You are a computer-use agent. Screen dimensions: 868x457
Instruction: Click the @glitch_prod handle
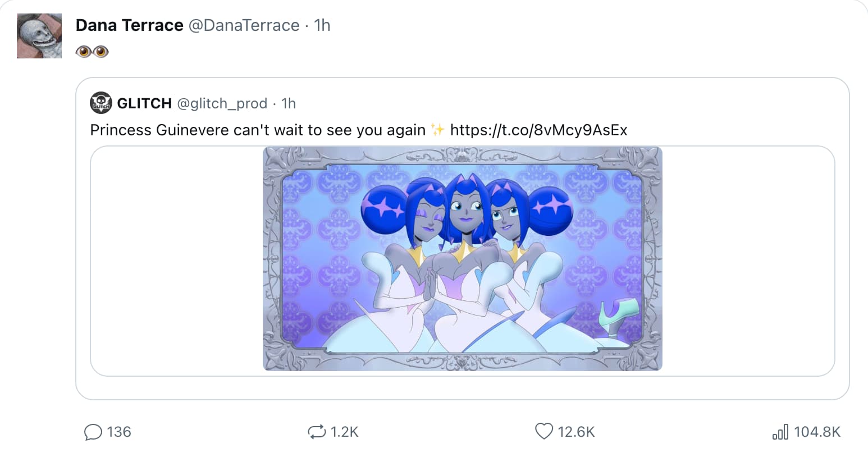(222, 103)
